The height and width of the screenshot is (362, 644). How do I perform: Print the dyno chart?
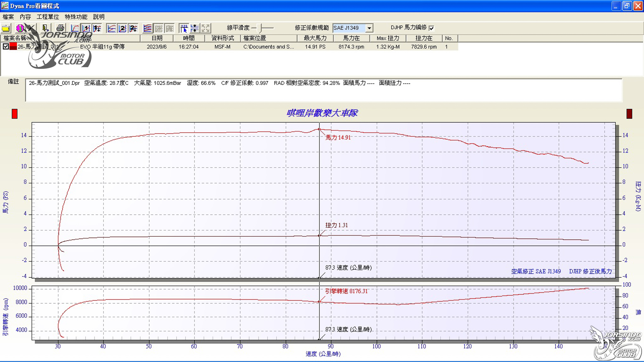click(60, 28)
